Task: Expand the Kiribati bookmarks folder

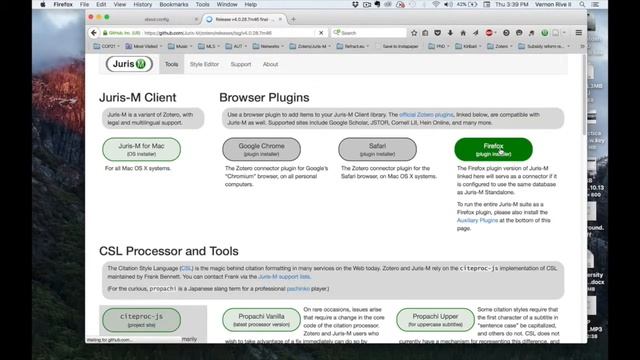Action: tap(468, 46)
